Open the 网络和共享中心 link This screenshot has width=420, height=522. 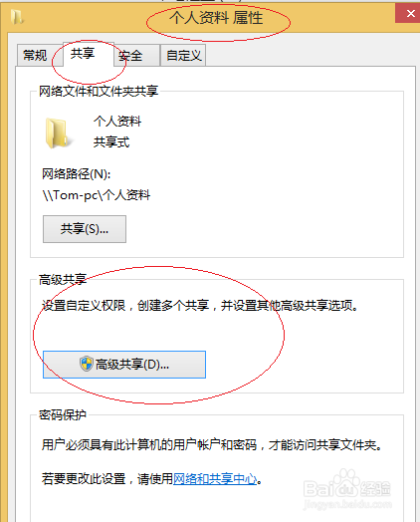(x=216, y=479)
